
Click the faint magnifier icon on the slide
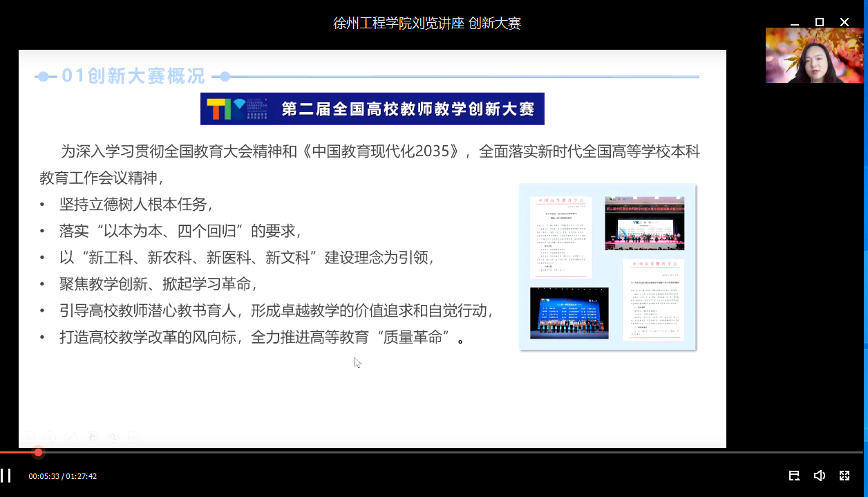[113, 437]
